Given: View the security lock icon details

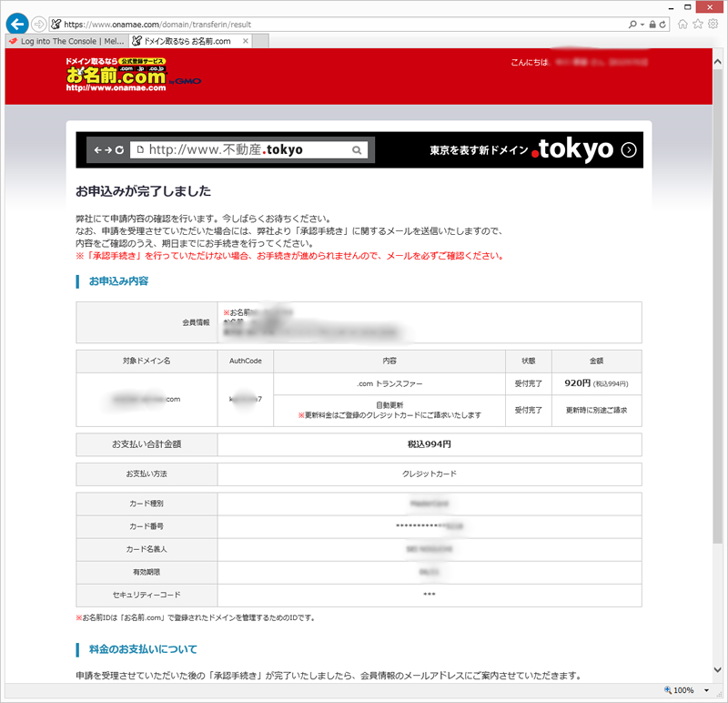Looking at the screenshot, I should tap(652, 25).
